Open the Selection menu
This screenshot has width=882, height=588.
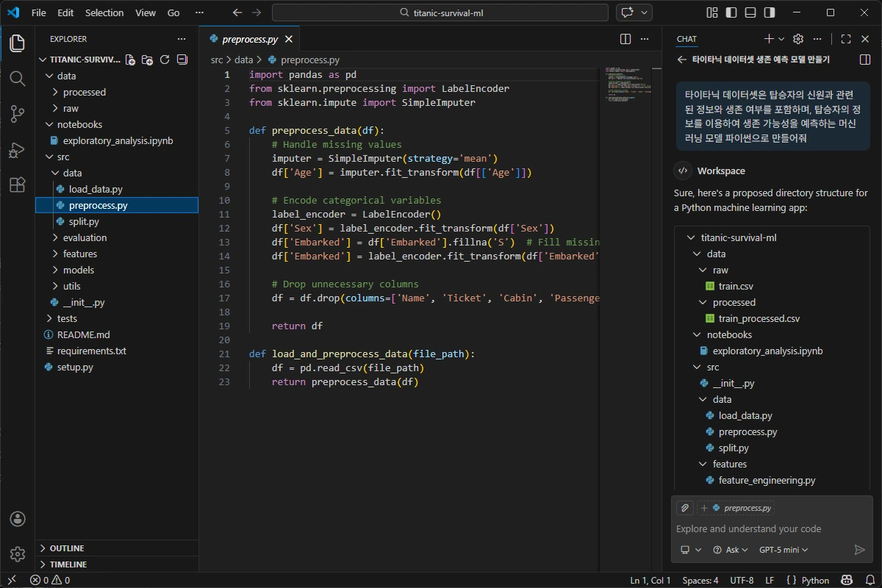[104, 12]
